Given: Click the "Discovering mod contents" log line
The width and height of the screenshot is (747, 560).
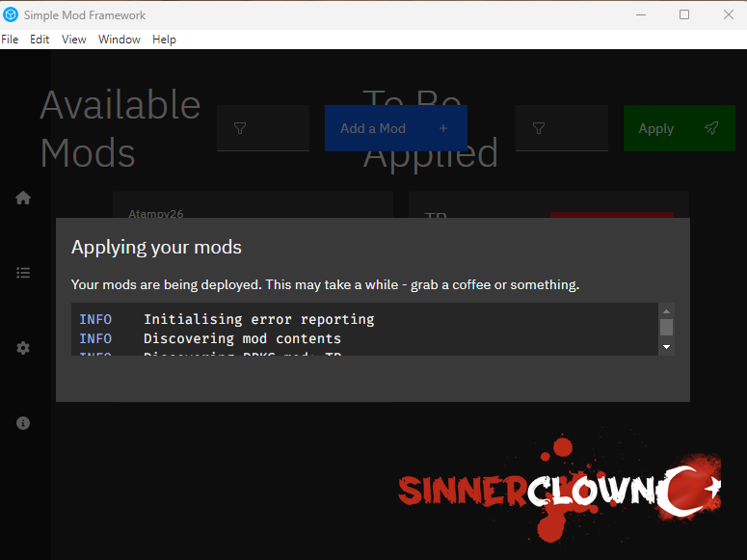Looking at the screenshot, I should tap(242, 338).
